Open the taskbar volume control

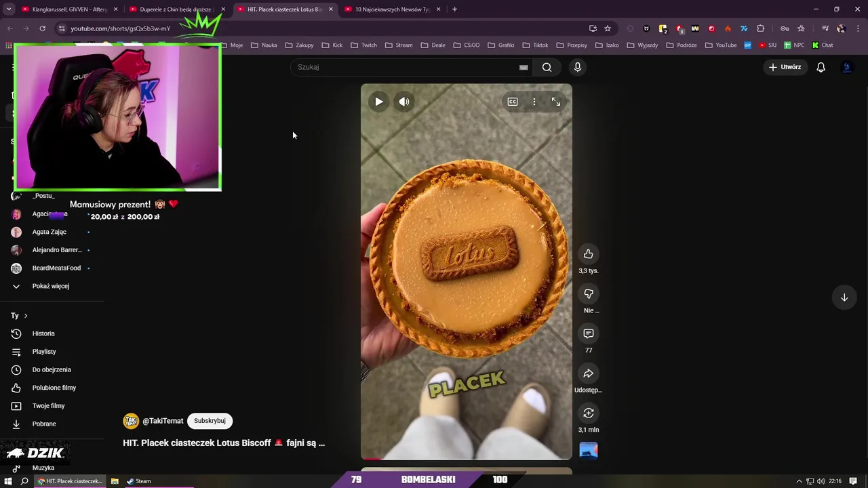821,481
